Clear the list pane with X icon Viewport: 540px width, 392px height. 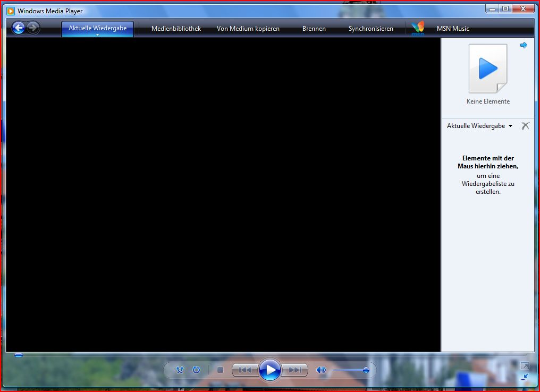525,125
